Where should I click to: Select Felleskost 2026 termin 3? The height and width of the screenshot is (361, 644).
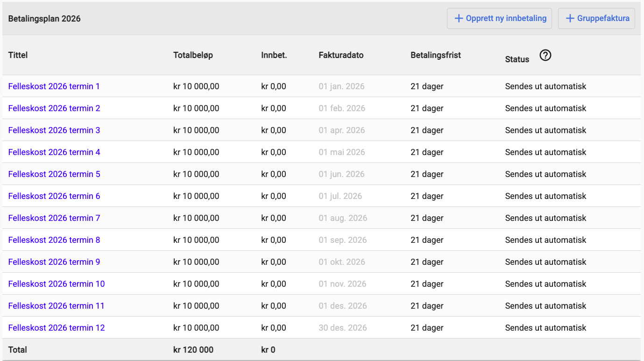pyautogui.click(x=54, y=130)
